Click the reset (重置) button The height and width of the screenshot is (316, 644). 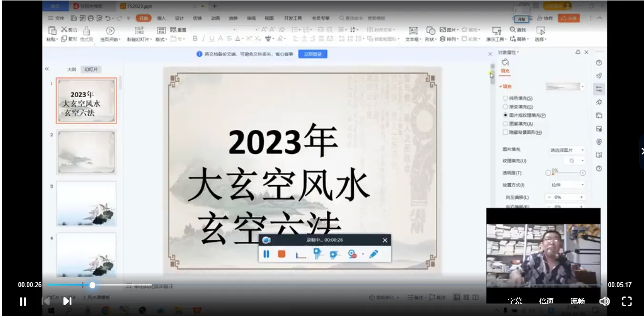[179, 30]
